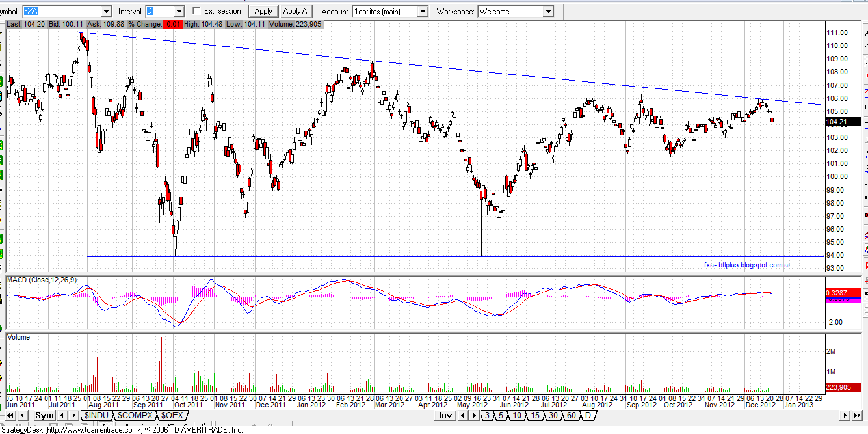Image resolution: width=868 pixels, height=434 pixels.
Task: Click the left arrow beside the Sym button
Action: pyautogui.click(x=61, y=415)
